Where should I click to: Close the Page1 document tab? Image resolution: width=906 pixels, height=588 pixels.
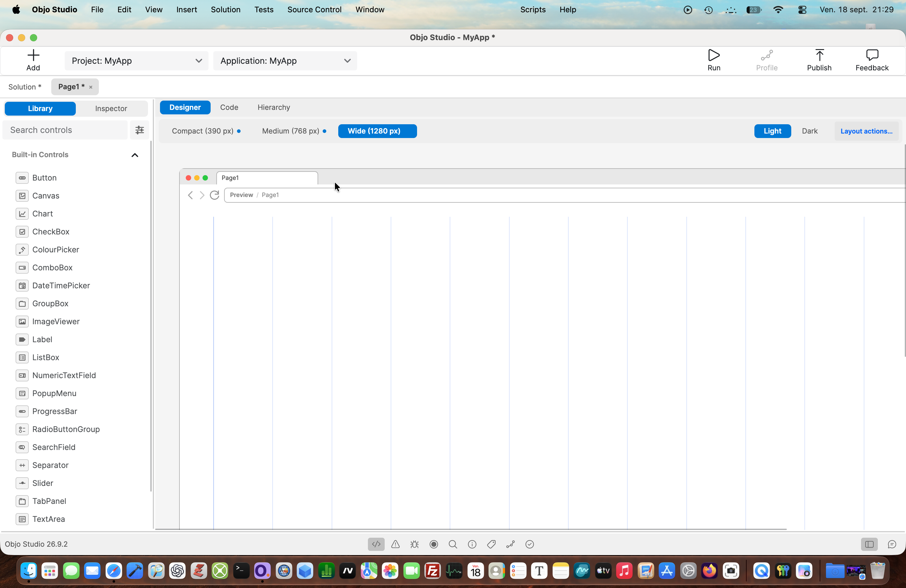(x=90, y=87)
